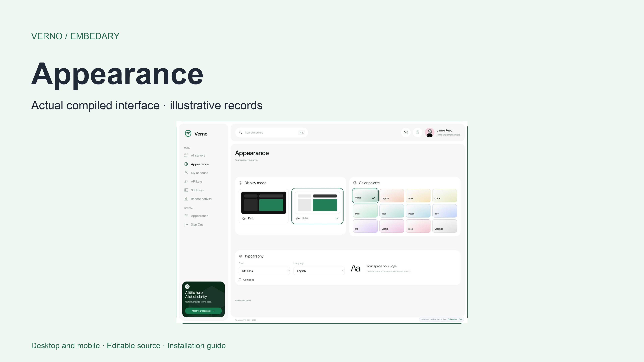Click the Preferences saved status text
The width and height of the screenshot is (644, 362).
coord(243,300)
